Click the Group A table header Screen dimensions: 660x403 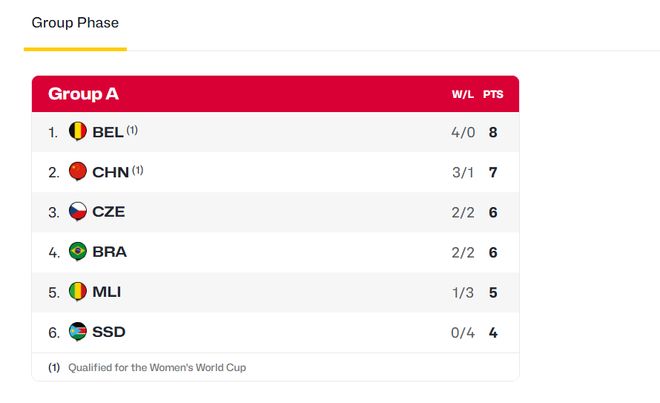click(83, 94)
